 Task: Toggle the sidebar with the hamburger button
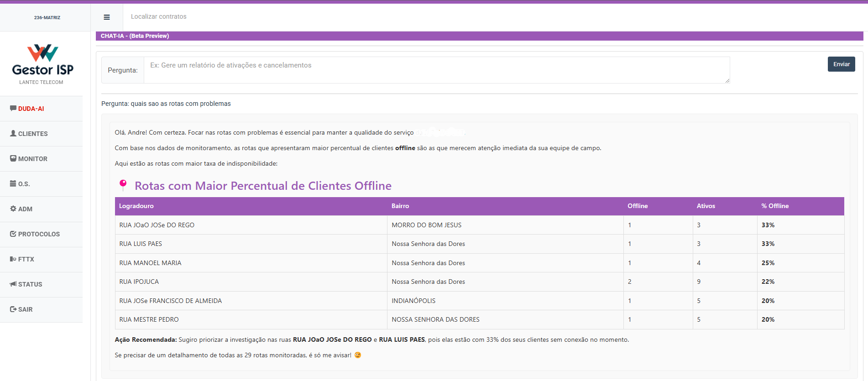[107, 17]
